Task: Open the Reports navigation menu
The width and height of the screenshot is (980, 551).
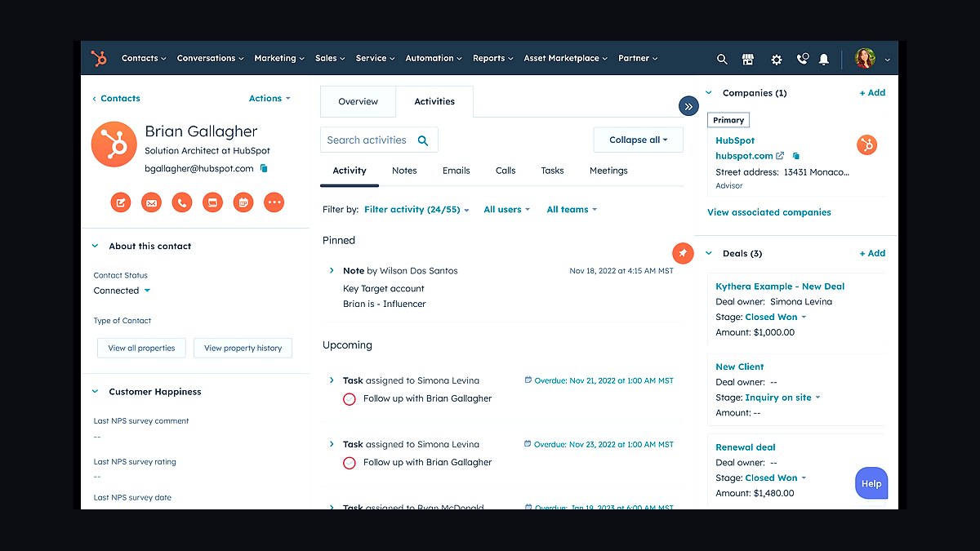Action: 493,59
